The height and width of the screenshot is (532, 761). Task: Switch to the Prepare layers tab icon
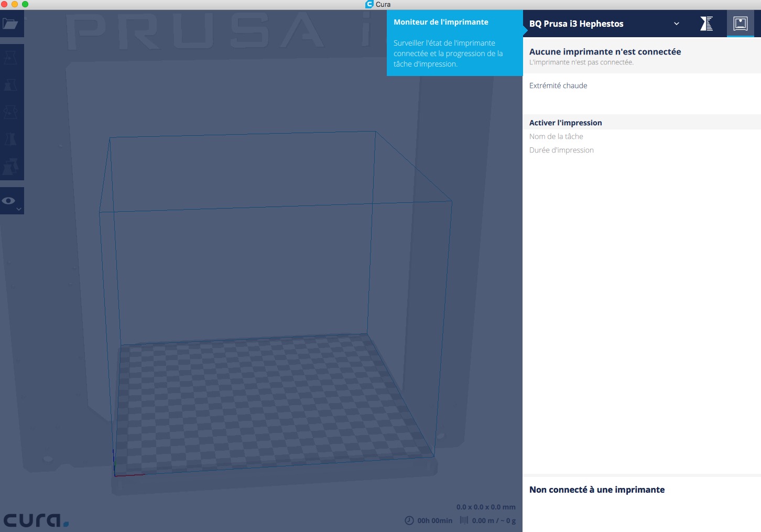[706, 24]
